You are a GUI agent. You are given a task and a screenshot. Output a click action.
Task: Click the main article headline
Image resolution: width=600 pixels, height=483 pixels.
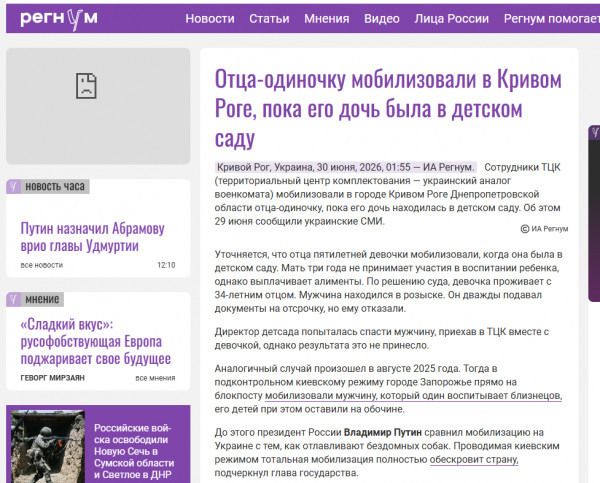pyautogui.click(x=388, y=108)
